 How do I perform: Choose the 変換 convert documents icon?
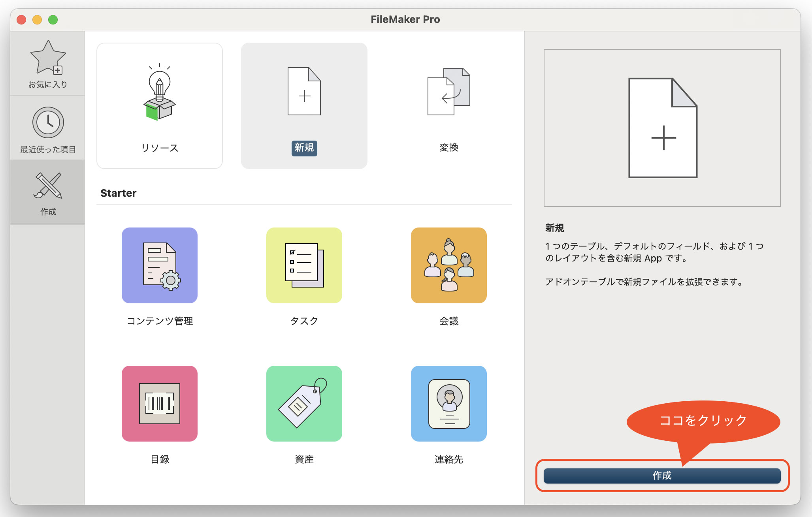pyautogui.click(x=449, y=91)
